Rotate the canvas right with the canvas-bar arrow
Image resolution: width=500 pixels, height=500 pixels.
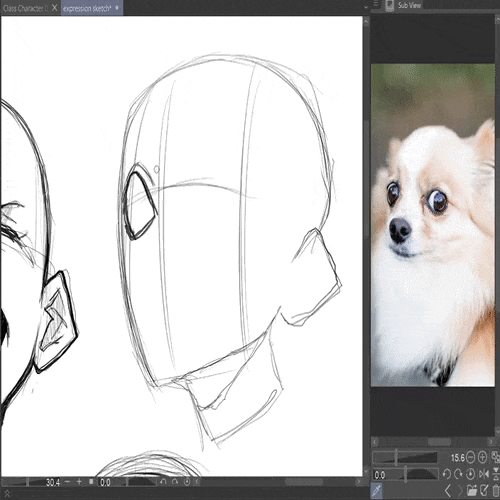tap(175, 482)
